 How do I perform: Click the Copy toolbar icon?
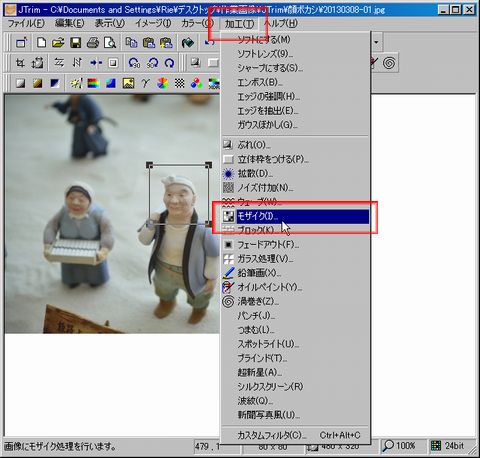(x=131, y=43)
